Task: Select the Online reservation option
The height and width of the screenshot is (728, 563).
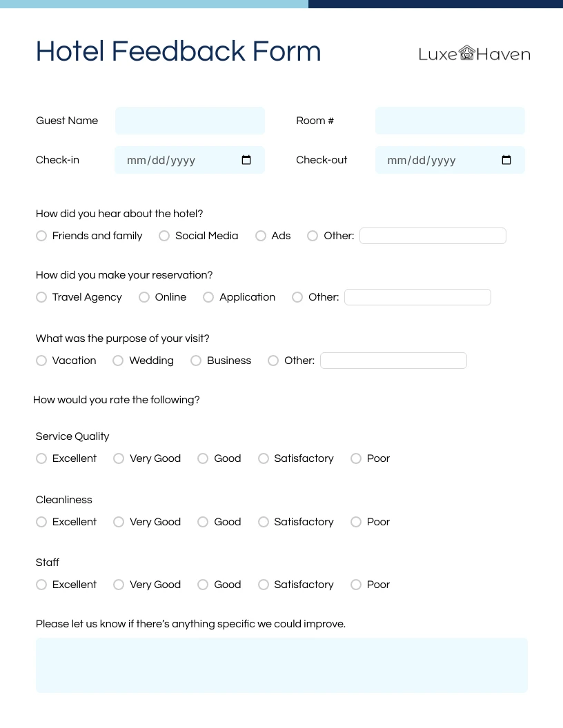Action: tap(144, 297)
